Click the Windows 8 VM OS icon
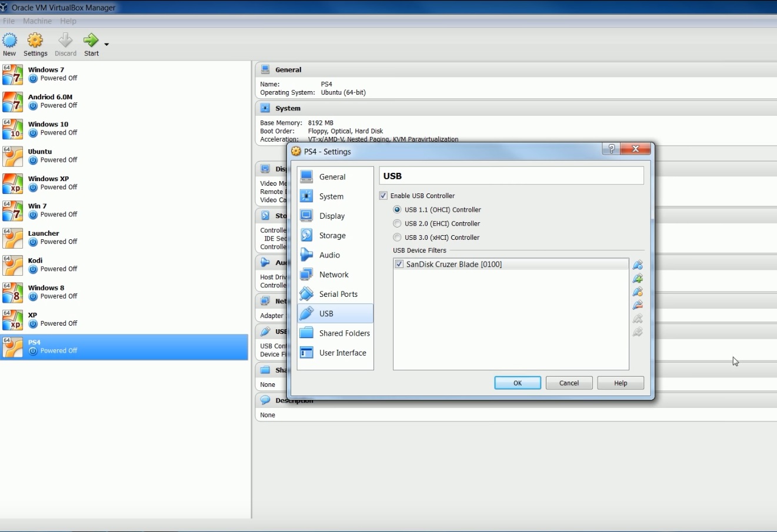777x532 pixels. point(12,292)
